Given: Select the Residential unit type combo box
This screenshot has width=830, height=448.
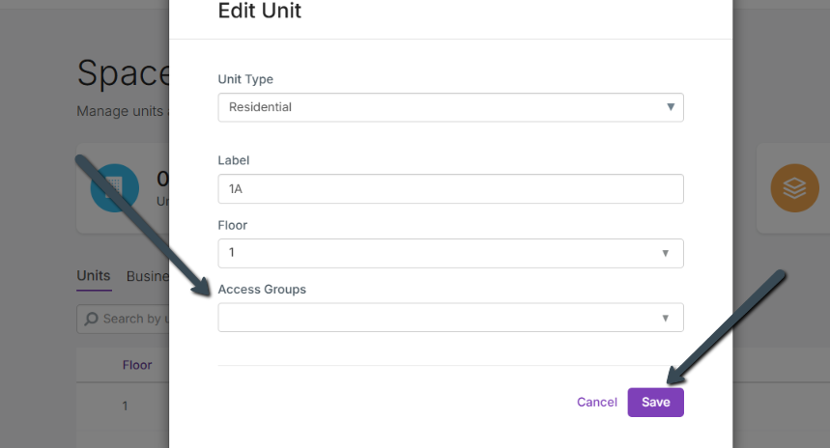Looking at the screenshot, I should [x=440, y=107].
